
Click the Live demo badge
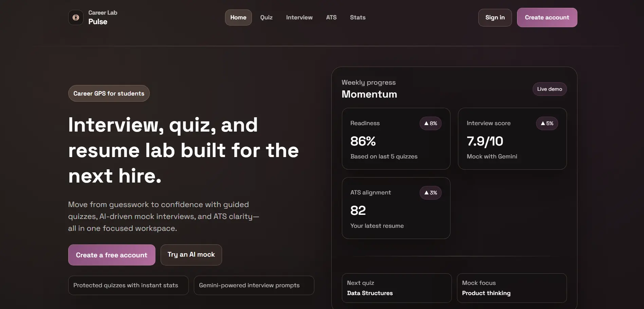pyautogui.click(x=549, y=89)
